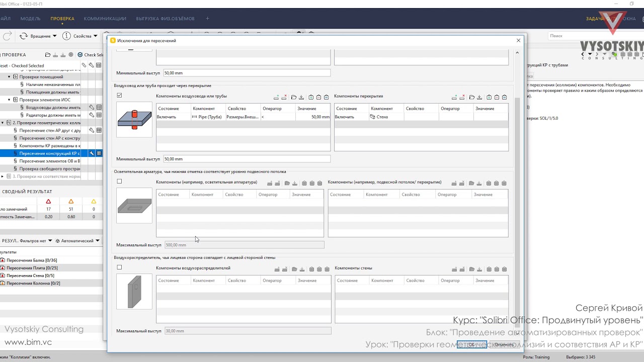Click wrench column header icon in checking panel

pos(92,65)
